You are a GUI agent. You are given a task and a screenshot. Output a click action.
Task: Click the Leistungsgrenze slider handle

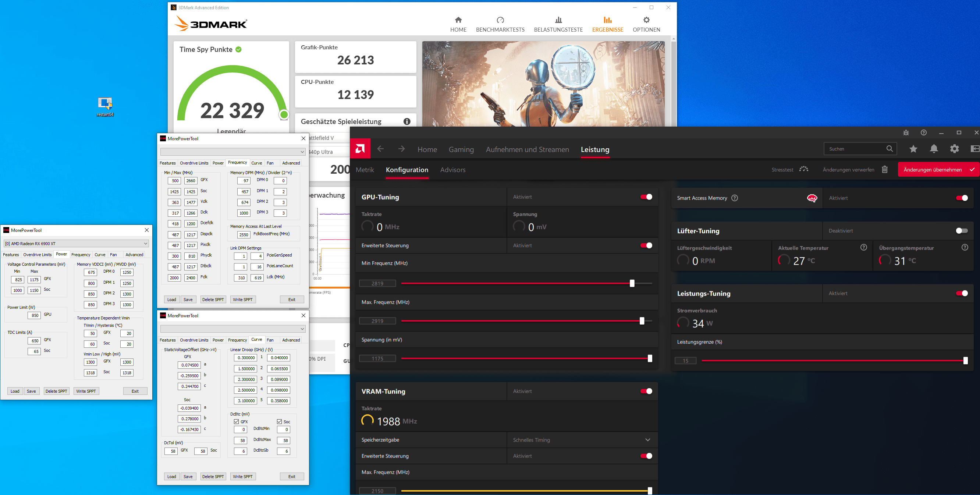tap(965, 360)
